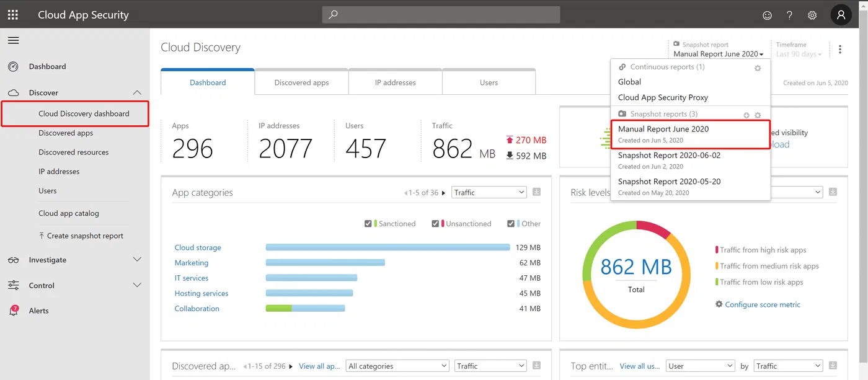Click plus icon beside Snapshot reports

[x=746, y=115]
